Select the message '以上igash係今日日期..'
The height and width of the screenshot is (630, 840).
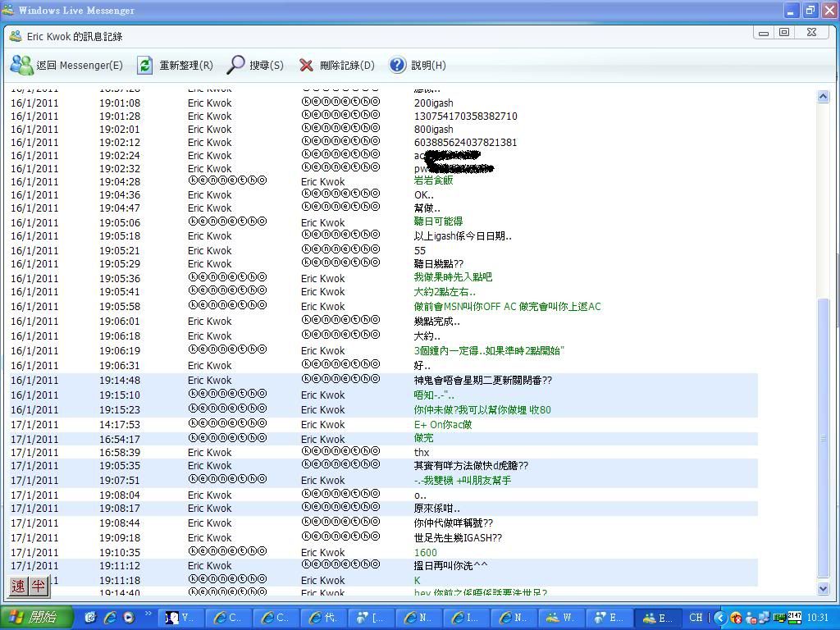pos(463,235)
